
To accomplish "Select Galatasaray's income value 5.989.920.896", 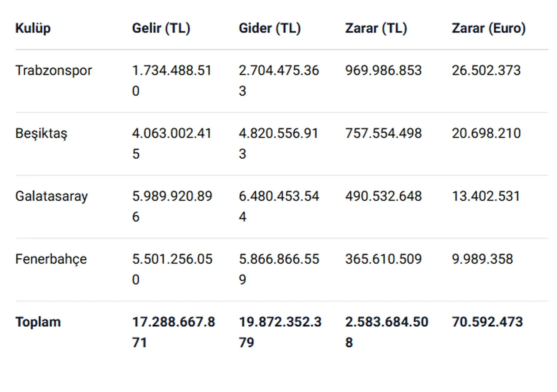I will coord(172,206).
